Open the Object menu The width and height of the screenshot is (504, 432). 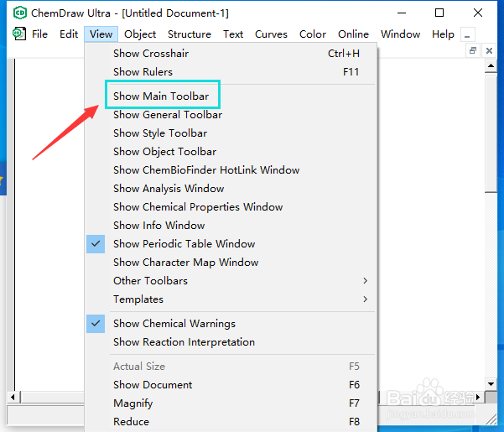140,34
